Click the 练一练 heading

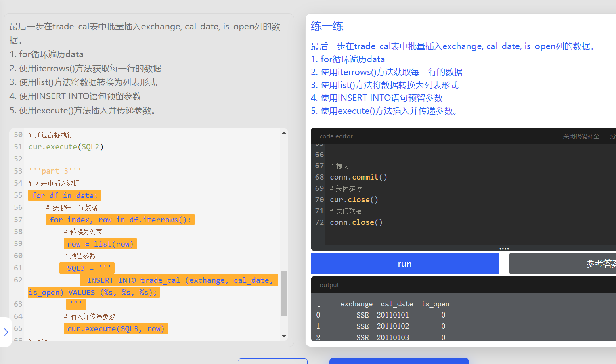(x=327, y=26)
